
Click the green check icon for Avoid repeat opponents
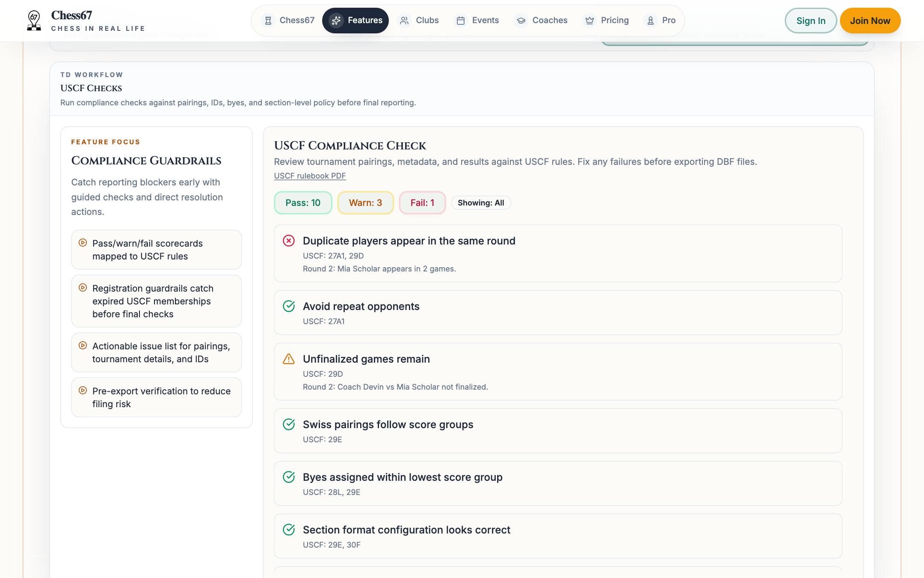pos(289,306)
